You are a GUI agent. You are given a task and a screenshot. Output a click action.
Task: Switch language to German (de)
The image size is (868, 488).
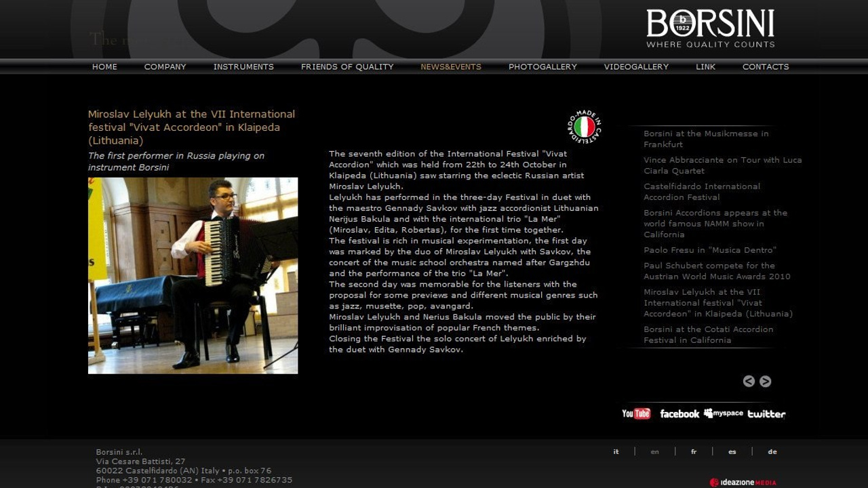(772, 451)
